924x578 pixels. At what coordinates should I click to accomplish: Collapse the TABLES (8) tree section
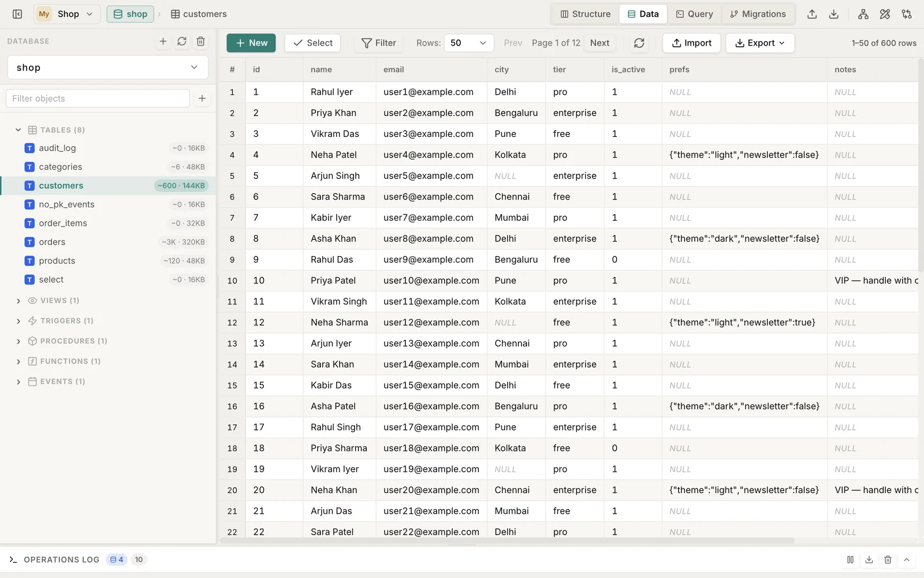(18, 130)
